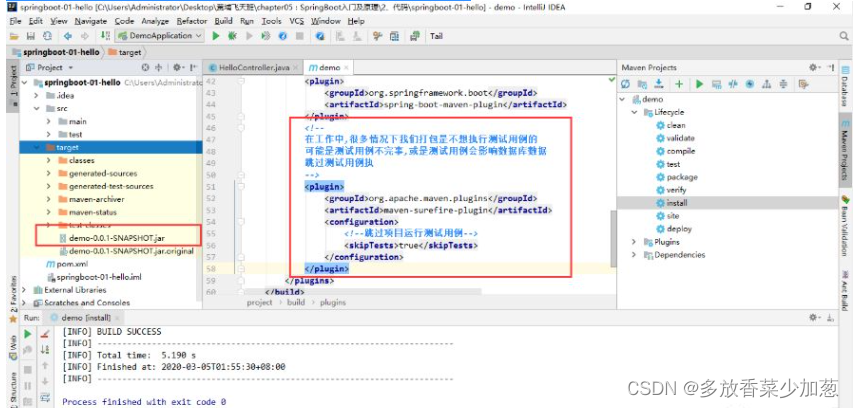Viewport: 854px width, 408px height.
Task: Click the editor vertical scrollbar
Action: click(x=613, y=239)
